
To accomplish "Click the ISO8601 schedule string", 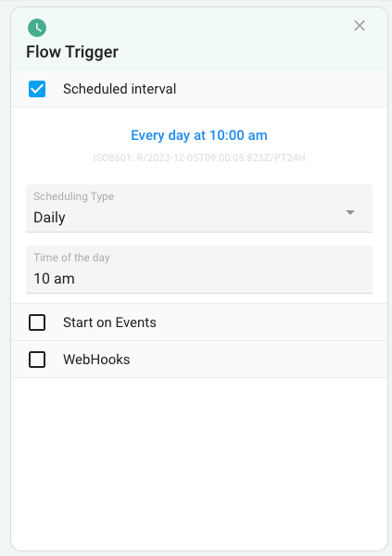I will tap(199, 158).
